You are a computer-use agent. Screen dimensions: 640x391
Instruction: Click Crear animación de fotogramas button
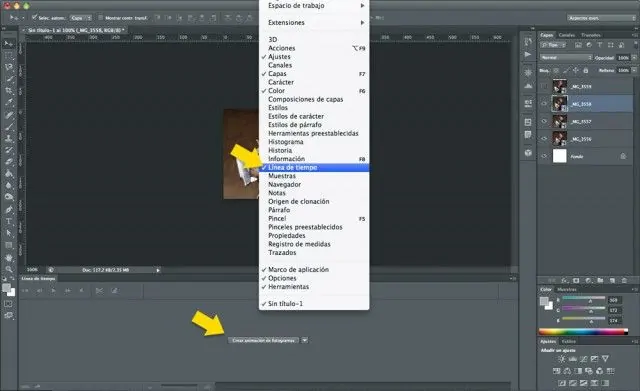pos(264,340)
